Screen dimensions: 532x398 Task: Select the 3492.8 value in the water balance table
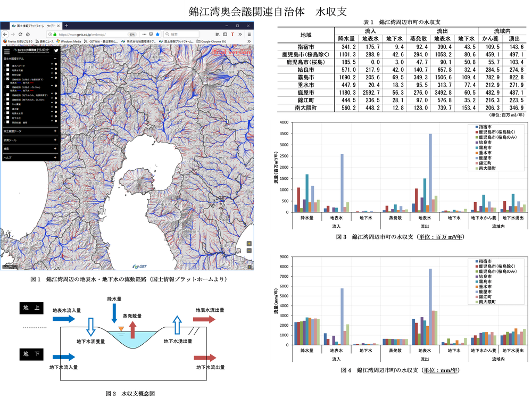(443, 93)
